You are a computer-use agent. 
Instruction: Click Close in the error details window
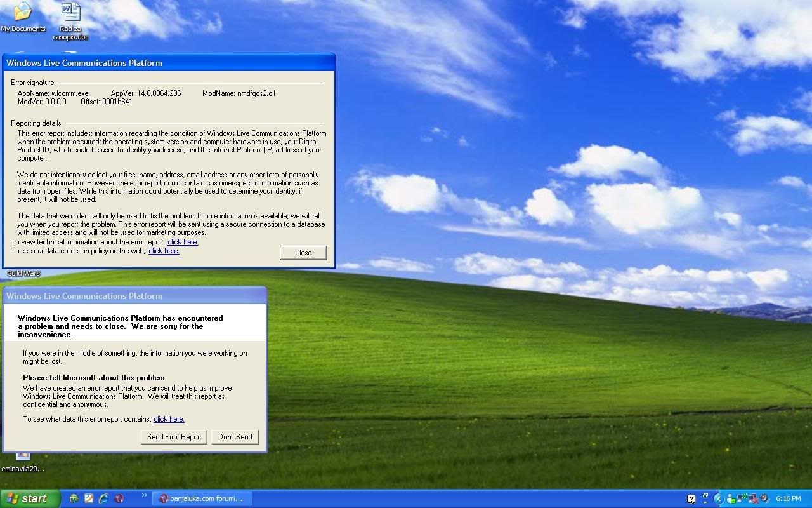coord(303,253)
